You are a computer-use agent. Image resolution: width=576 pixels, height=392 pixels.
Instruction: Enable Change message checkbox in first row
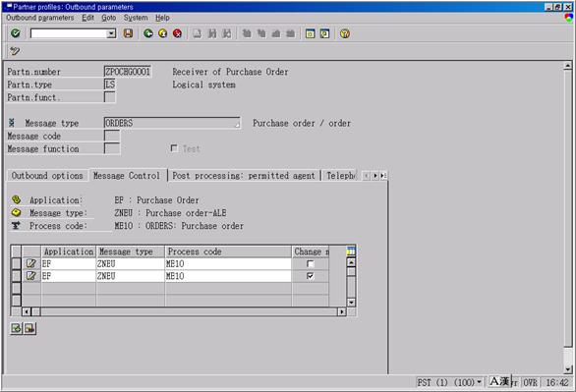310,263
